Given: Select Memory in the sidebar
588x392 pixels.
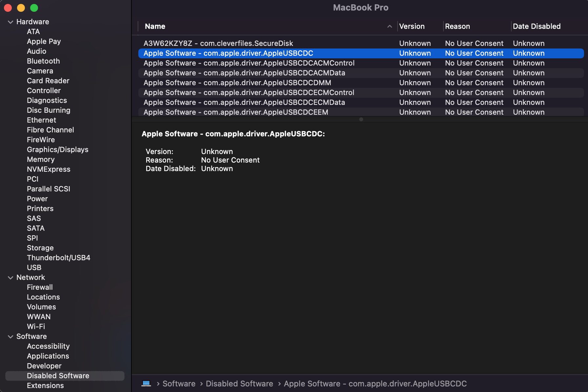Looking at the screenshot, I should [41, 160].
